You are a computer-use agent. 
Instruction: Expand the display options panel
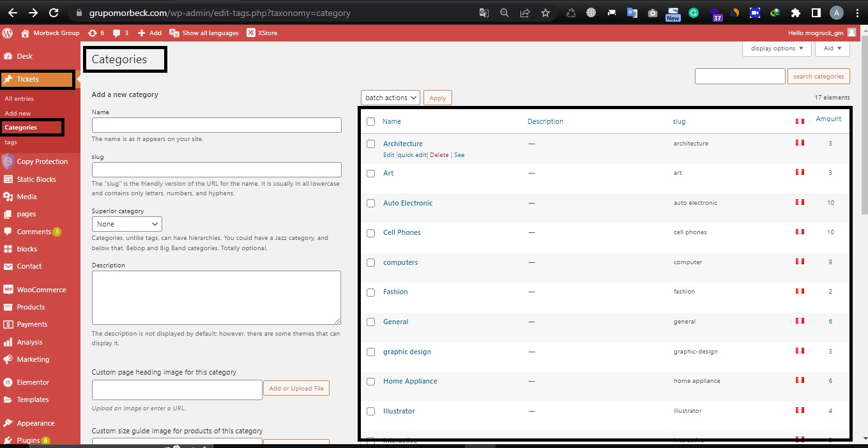click(777, 49)
